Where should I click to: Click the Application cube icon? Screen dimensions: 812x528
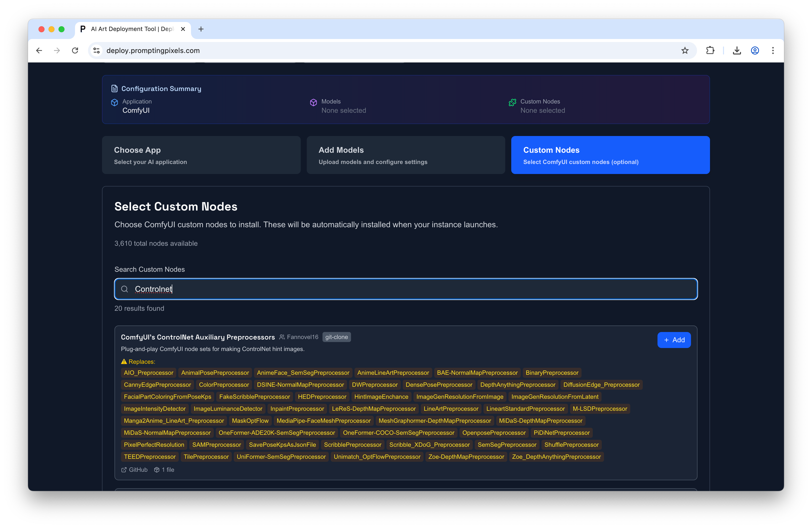[115, 102]
